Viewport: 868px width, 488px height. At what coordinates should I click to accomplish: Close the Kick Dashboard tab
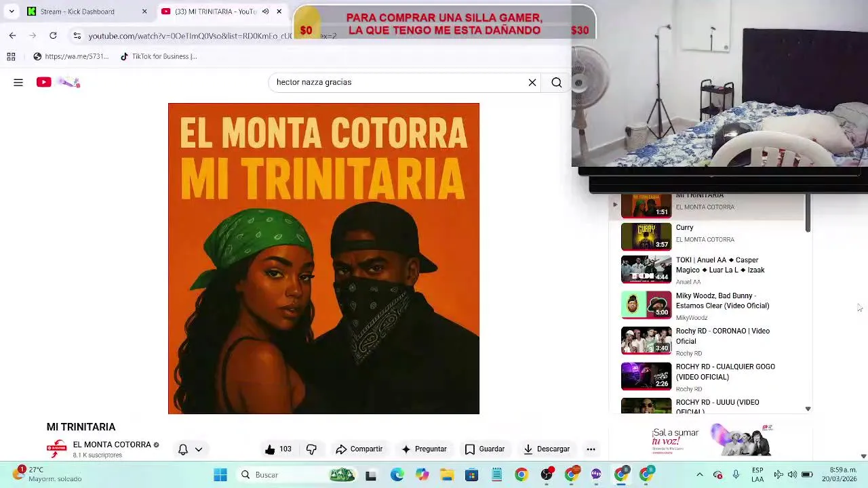tap(144, 12)
